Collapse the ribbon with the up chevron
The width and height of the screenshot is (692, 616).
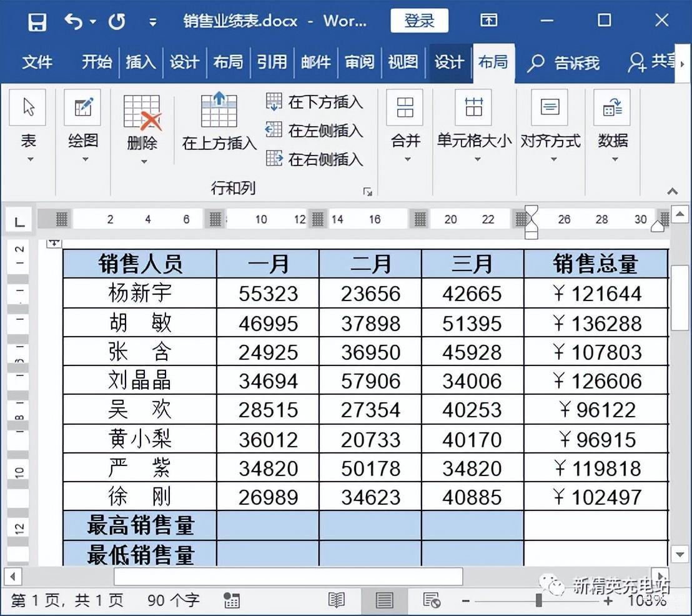(x=672, y=191)
